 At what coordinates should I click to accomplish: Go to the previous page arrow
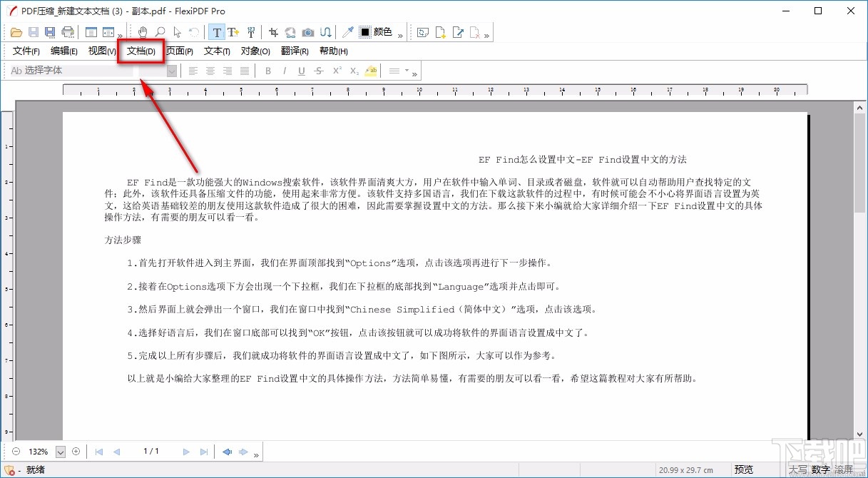click(117, 452)
